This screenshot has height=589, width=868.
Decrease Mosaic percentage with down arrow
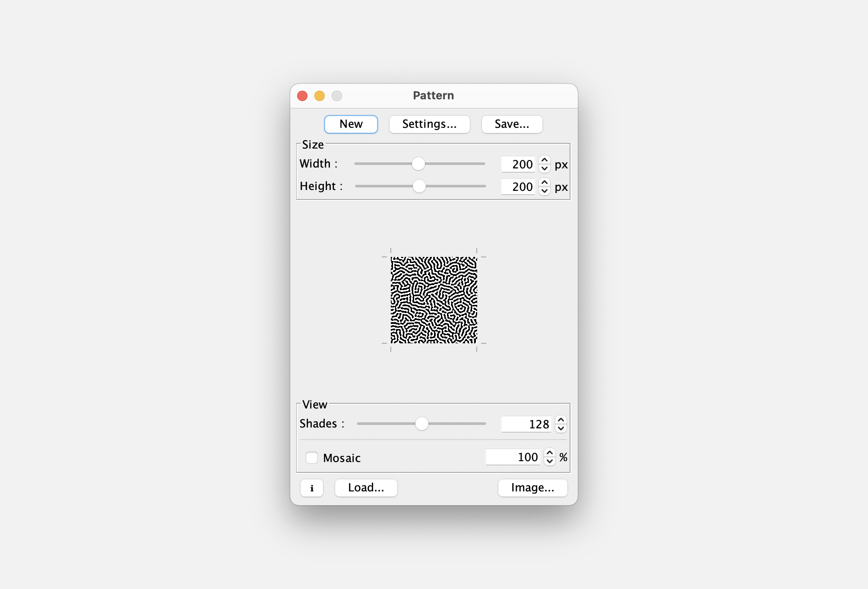click(549, 461)
